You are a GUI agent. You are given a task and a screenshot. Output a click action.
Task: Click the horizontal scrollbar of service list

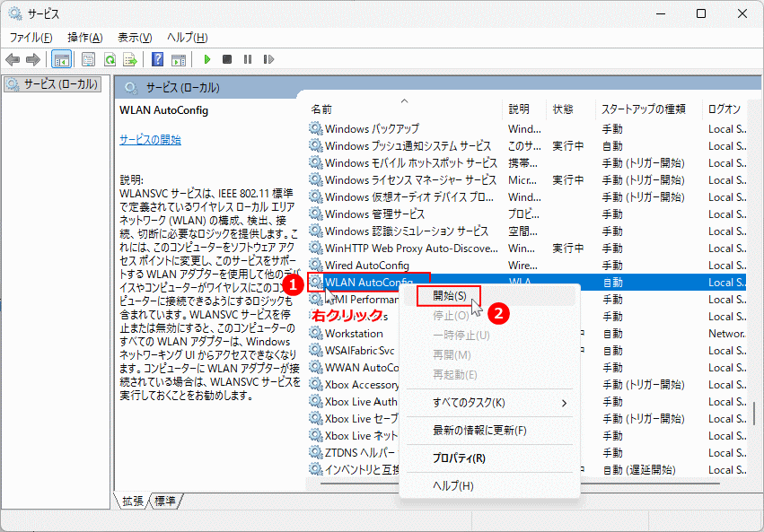pyautogui.click(x=520, y=484)
